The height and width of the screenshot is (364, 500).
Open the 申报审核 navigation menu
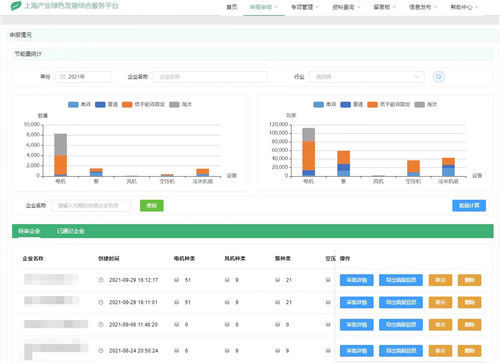(x=264, y=7)
